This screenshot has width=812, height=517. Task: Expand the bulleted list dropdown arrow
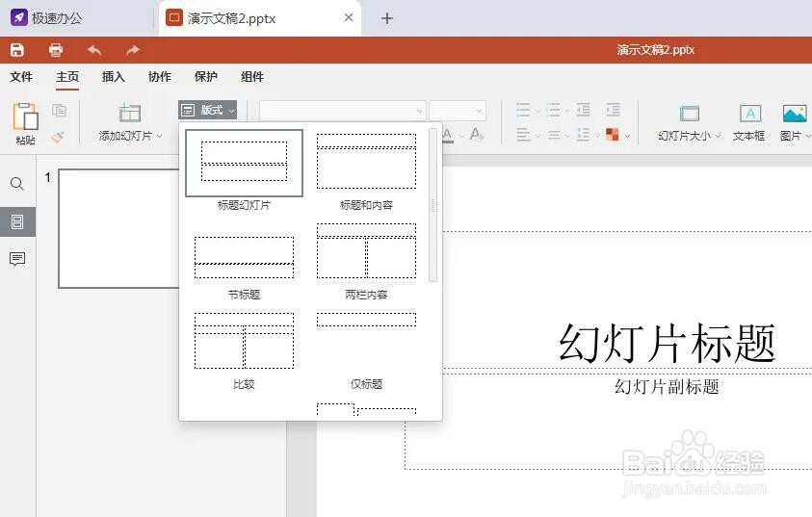(537, 111)
